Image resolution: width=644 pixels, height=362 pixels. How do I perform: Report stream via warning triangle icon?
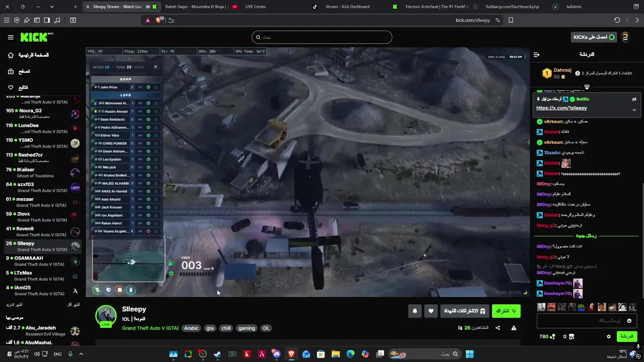tap(514, 328)
